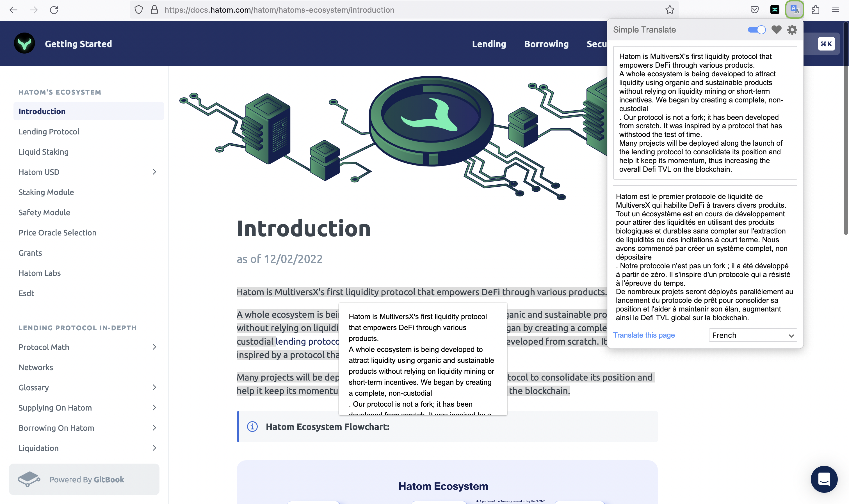The image size is (849, 504).
Task: Open the Grants page
Action: (x=30, y=253)
